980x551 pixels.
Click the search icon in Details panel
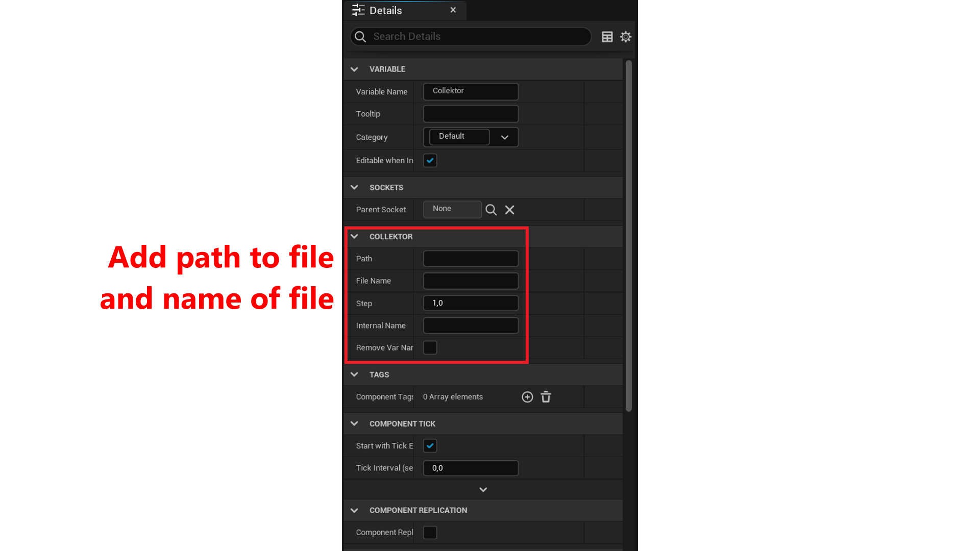point(361,36)
